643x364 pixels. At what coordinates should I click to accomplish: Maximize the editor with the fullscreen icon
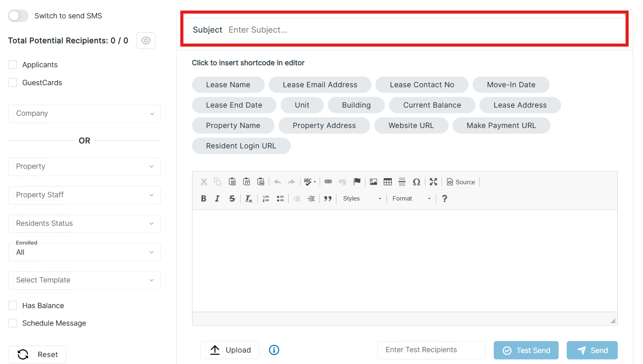pos(433,182)
